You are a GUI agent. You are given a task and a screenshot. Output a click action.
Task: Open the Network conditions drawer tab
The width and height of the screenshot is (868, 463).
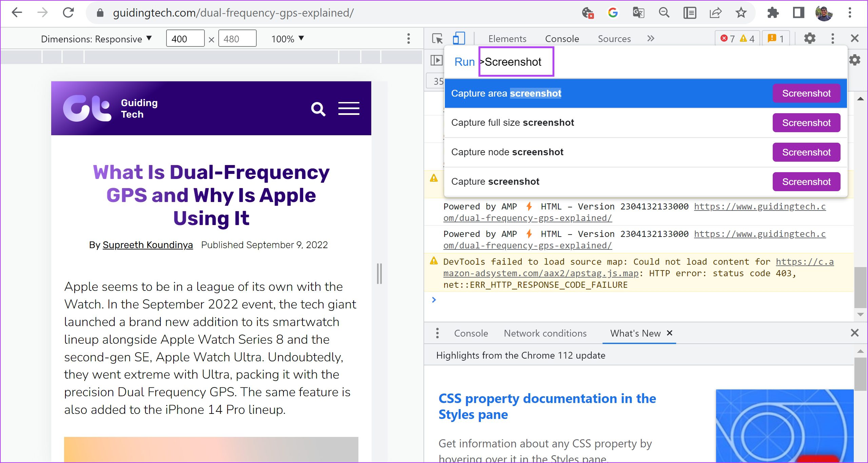tap(545, 333)
